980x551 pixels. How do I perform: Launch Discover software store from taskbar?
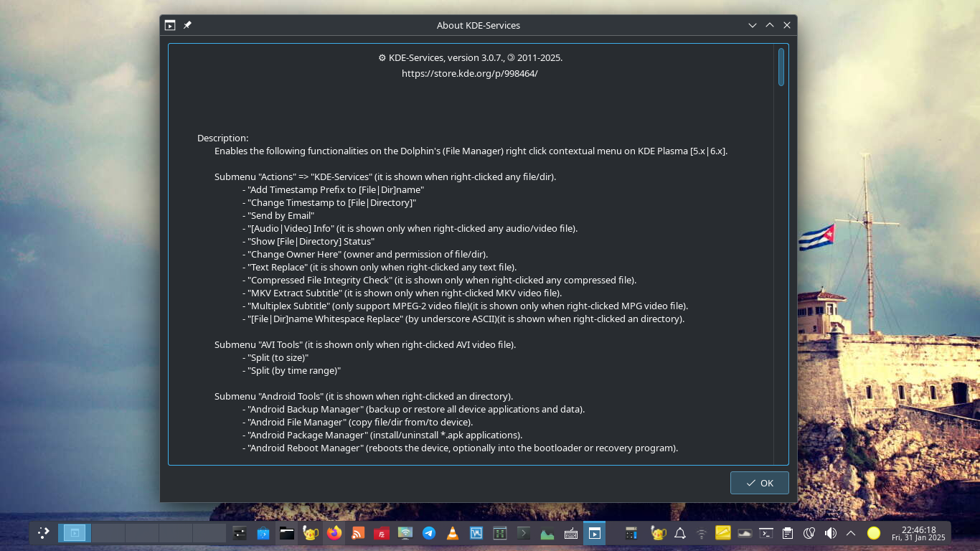coord(263,533)
